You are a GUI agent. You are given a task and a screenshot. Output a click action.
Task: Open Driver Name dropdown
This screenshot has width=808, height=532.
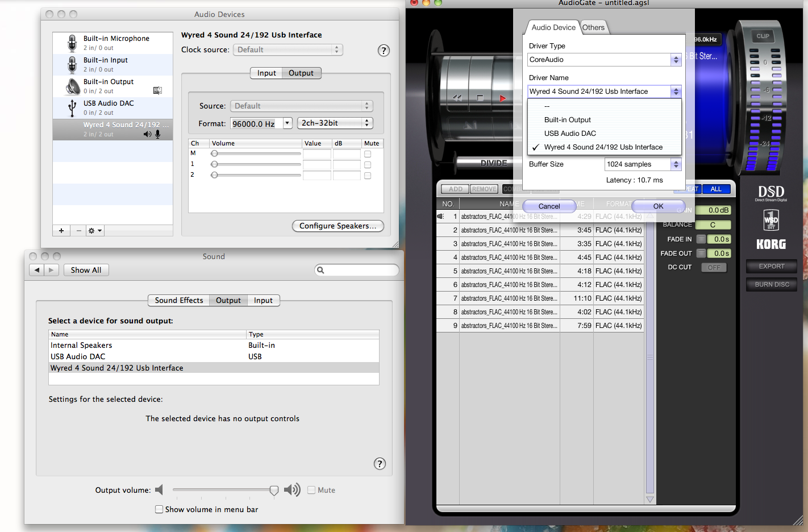coord(605,92)
